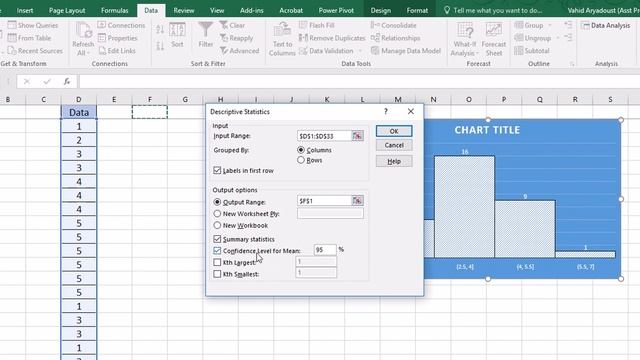Toggle the Filter funnel icon
Viewport: 640px width, 360px height.
click(x=205, y=30)
